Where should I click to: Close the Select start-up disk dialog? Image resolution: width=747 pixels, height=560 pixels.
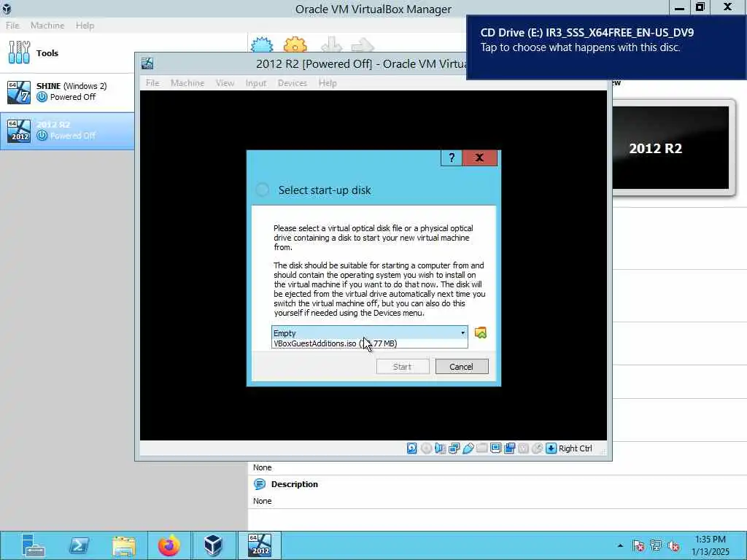coord(479,157)
